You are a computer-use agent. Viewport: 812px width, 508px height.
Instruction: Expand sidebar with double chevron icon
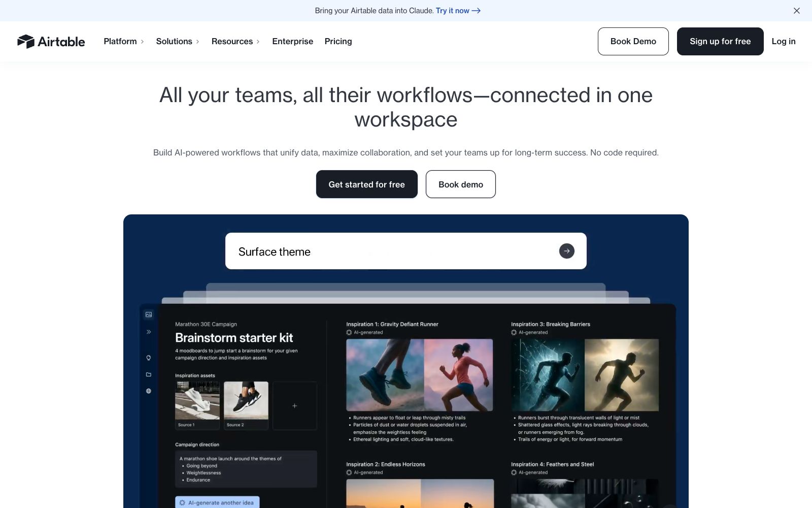tap(149, 332)
